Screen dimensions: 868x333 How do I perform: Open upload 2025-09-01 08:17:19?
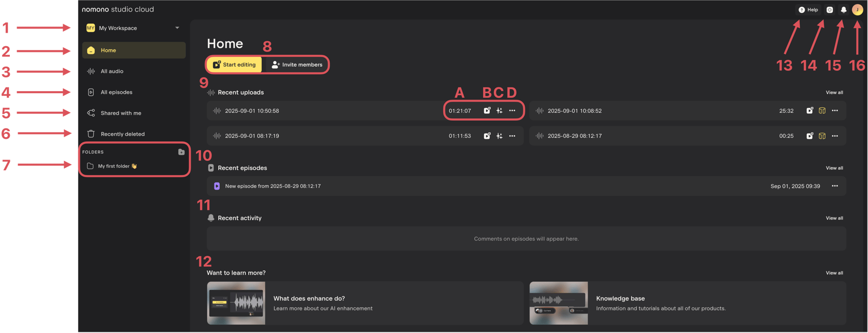(x=365, y=136)
